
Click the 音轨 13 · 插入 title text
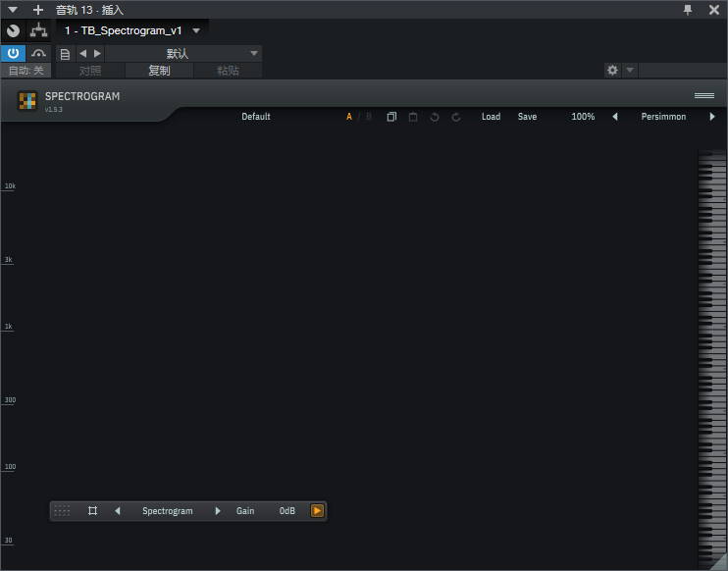(89, 10)
